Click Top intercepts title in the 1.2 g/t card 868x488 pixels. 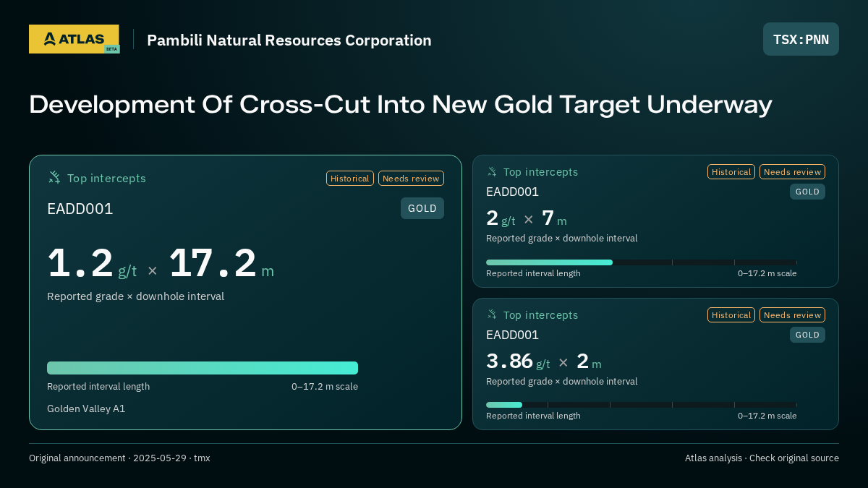click(x=106, y=178)
